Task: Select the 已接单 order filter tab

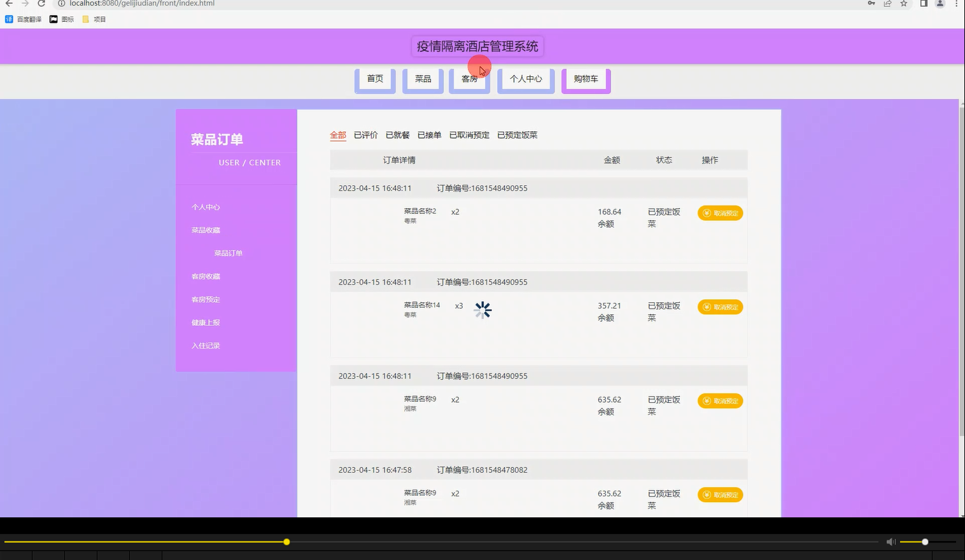Action: 430,135
